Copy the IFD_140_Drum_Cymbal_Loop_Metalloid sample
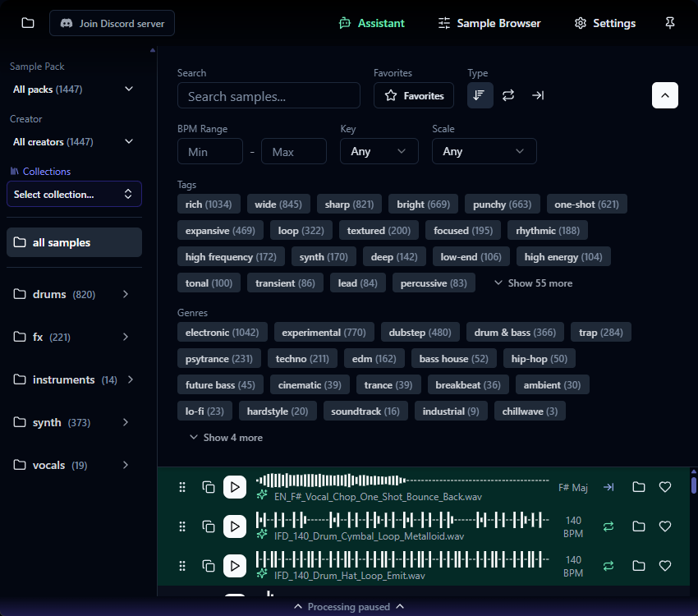698x616 pixels. (209, 526)
